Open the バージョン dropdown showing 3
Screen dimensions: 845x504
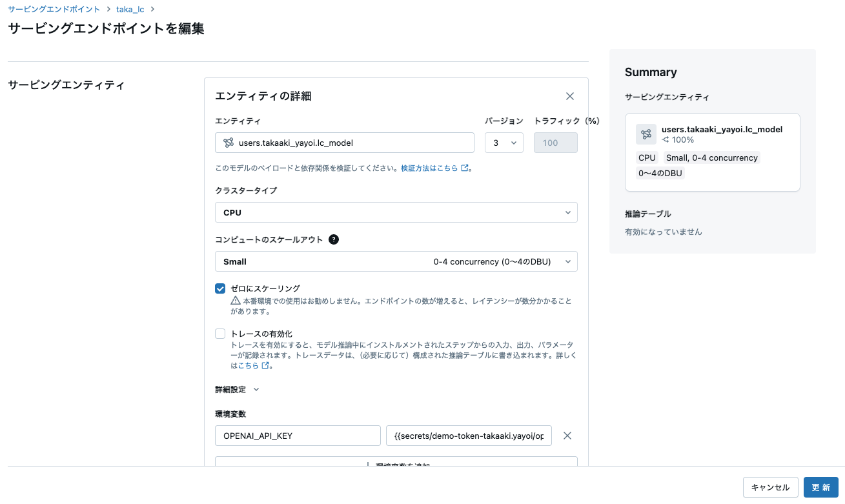tap(504, 143)
